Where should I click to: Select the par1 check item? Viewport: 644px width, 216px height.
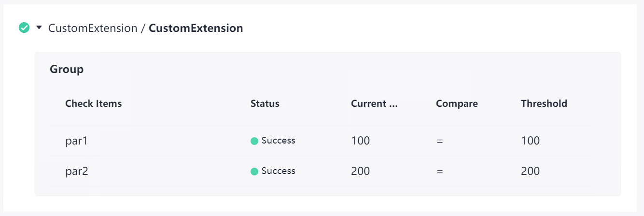coord(77,141)
